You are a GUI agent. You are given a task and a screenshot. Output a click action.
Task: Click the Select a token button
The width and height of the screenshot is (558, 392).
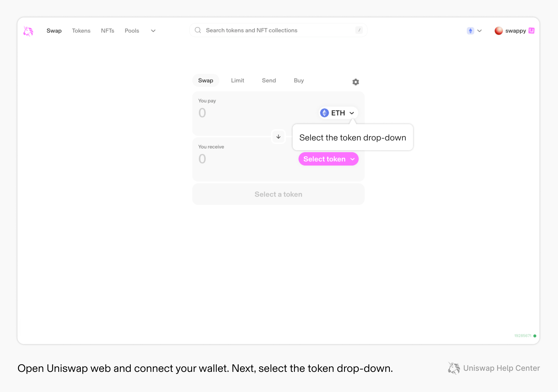[x=278, y=194]
